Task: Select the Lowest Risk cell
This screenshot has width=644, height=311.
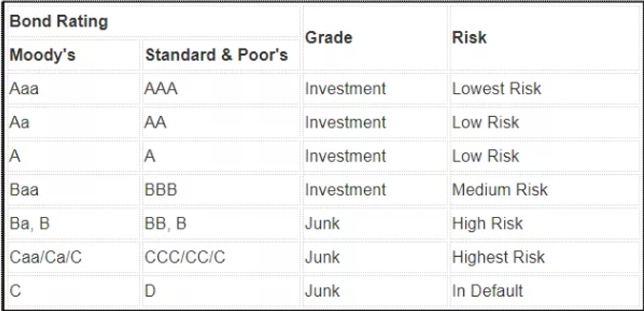Action: 496,89
